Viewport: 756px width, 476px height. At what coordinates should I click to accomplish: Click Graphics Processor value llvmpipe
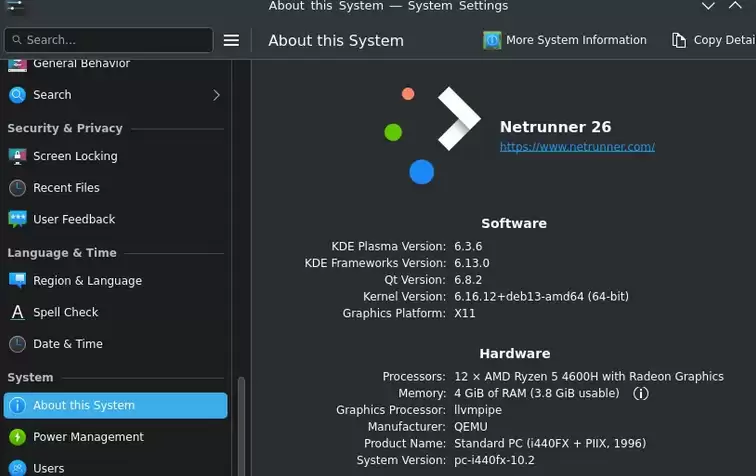[x=478, y=410]
